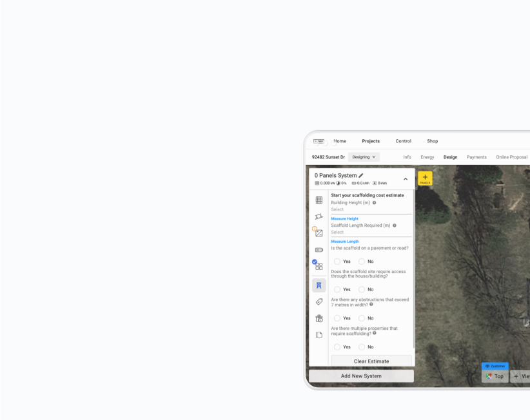Open the Batteries tab icon
The width and height of the screenshot is (530, 420).
[x=319, y=250]
